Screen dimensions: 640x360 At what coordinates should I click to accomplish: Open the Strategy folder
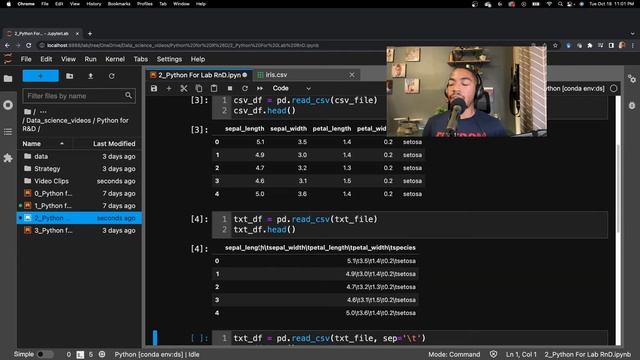80,169
